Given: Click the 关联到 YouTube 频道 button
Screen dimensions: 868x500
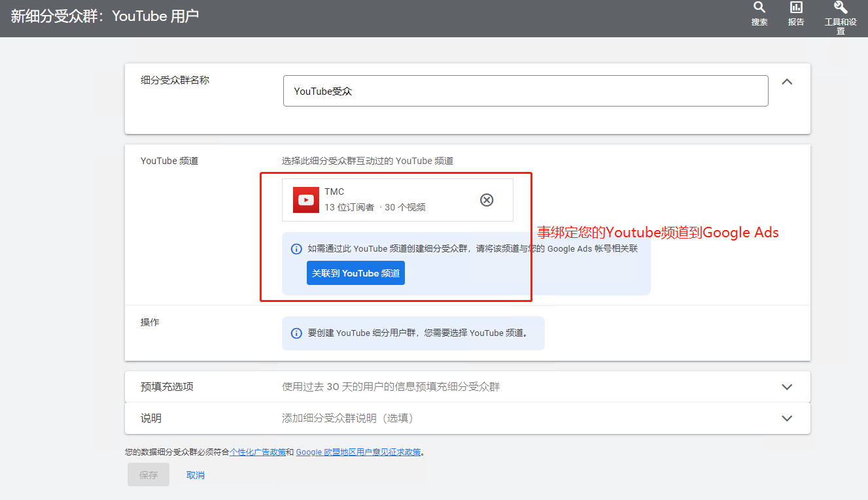Looking at the screenshot, I should [x=356, y=273].
